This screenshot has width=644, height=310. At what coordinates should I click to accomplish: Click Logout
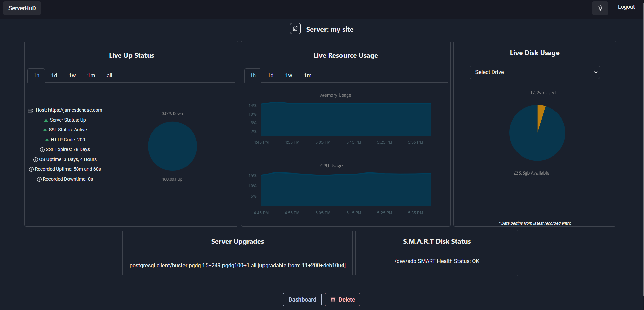coord(626,7)
